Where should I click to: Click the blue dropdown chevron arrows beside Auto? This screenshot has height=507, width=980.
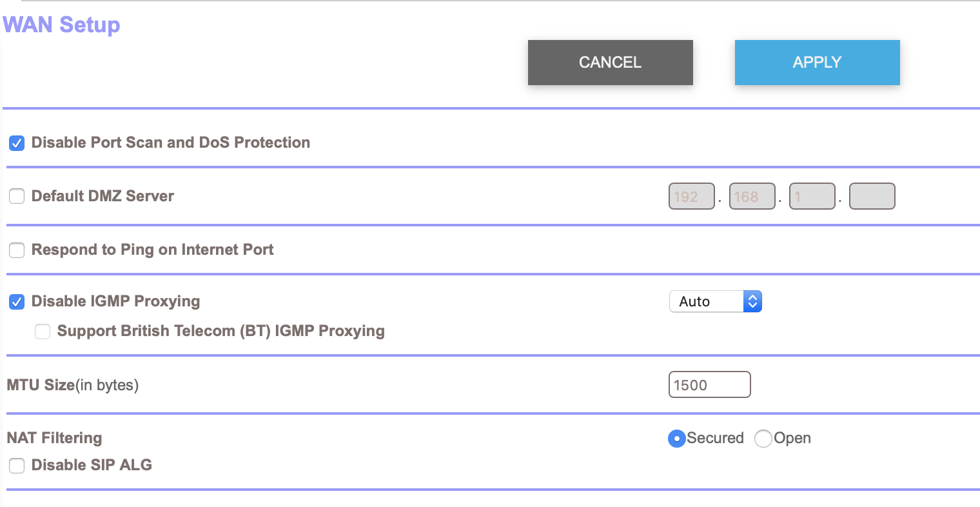coord(753,301)
